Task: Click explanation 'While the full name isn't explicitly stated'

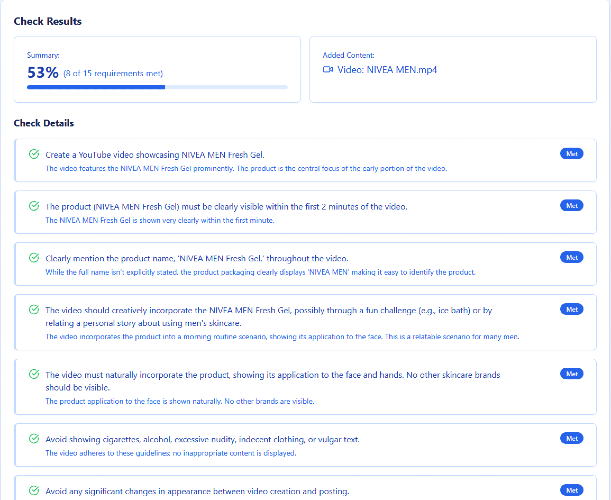Action: [x=260, y=272]
